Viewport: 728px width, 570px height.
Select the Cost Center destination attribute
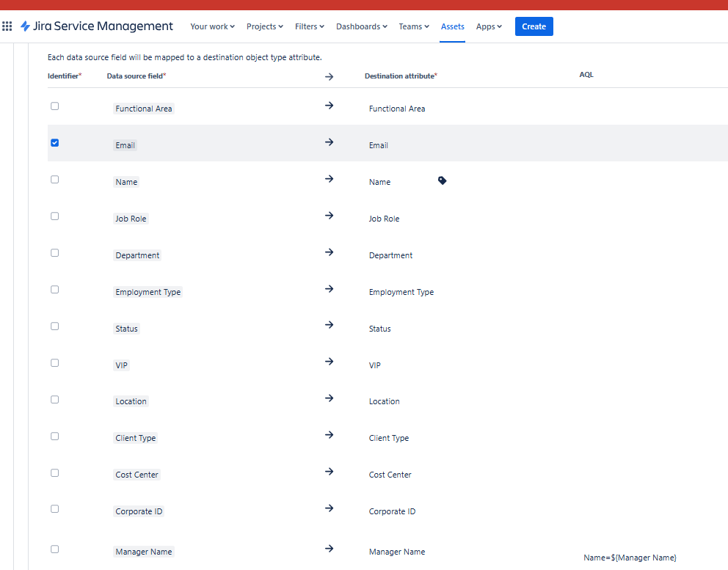[x=390, y=475]
